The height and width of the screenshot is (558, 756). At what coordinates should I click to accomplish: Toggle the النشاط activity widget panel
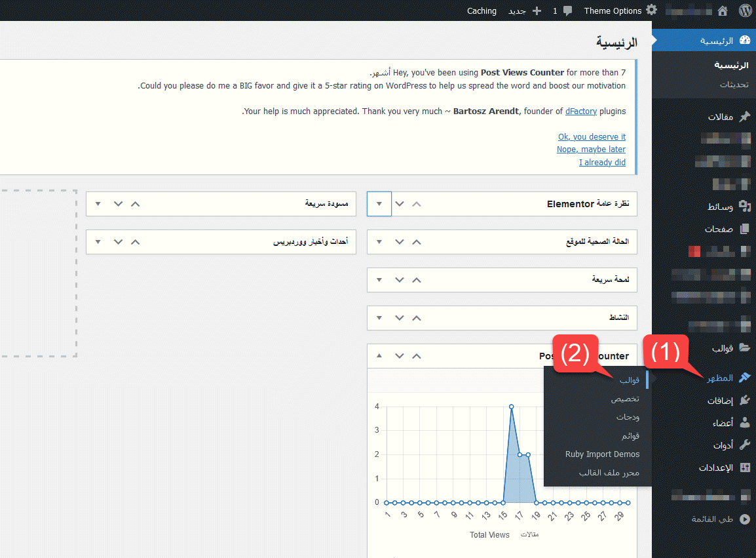click(x=379, y=318)
